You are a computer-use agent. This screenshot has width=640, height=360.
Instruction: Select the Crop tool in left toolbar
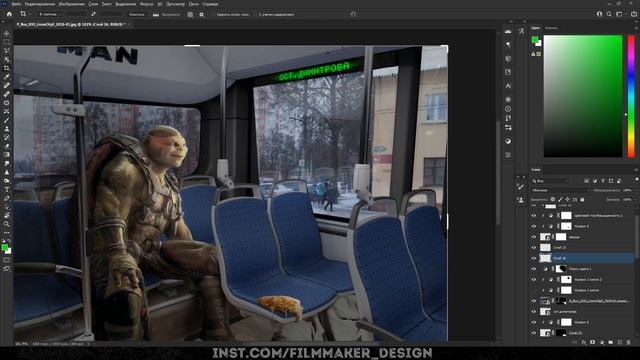coord(7,68)
